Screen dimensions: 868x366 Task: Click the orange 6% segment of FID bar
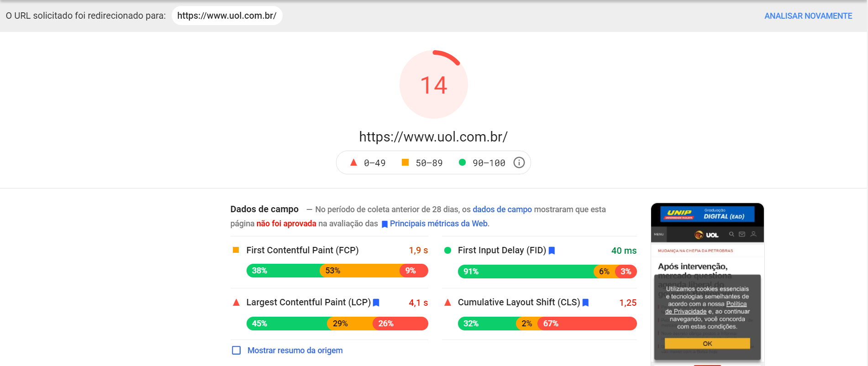(x=605, y=272)
